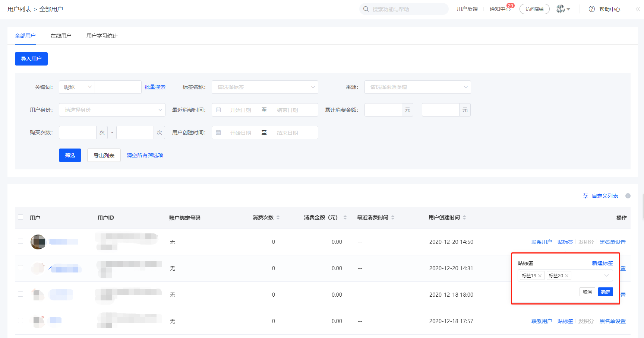644x338 pixels.
Task: Open the help center question-mark icon
Action: click(592, 9)
